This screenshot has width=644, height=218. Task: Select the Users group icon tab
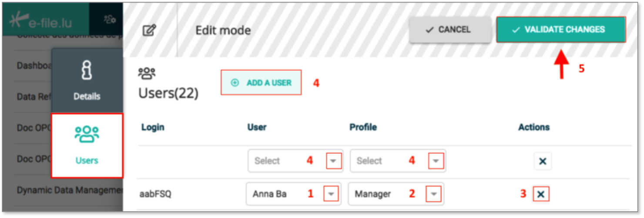[x=87, y=145]
